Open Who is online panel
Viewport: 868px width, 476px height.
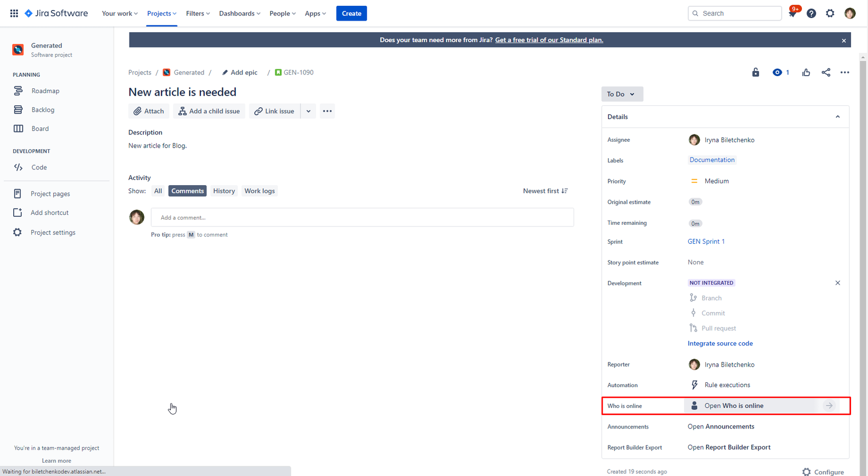pos(762,406)
